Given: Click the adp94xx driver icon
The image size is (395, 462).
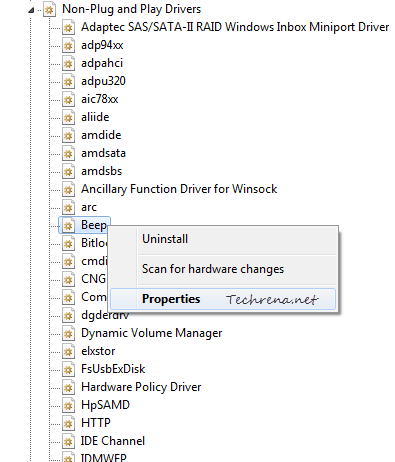Looking at the screenshot, I should (x=68, y=45).
